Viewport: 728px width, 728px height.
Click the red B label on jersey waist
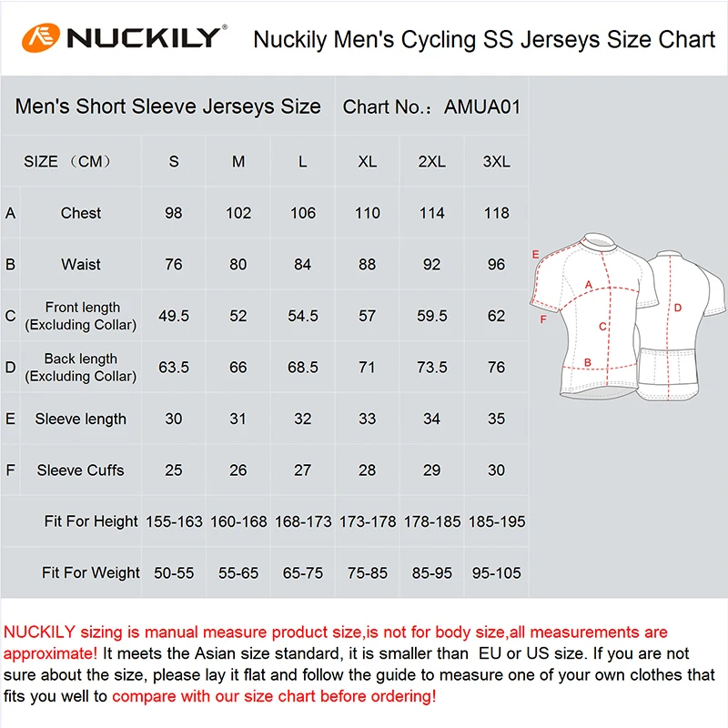point(588,362)
